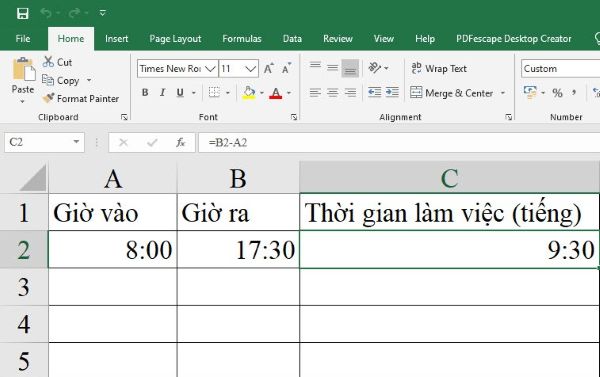600x377 pixels.
Task: Toggle Underline formatting
Action: [180, 92]
